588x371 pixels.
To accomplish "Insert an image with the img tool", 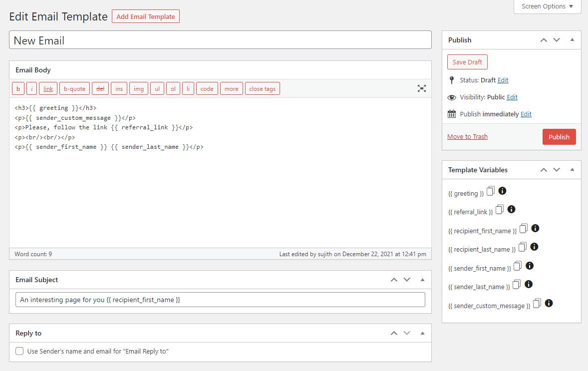I will point(138,88).
